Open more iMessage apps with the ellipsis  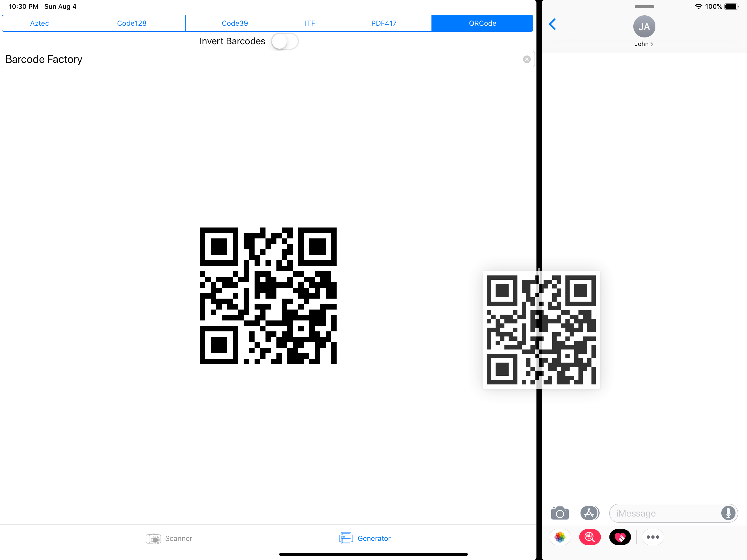pyautogui.click(x=652, y=537)
